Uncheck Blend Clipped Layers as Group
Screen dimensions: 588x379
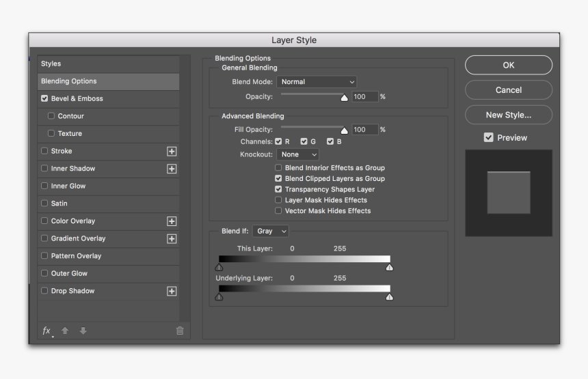pyautogui.click(x=278, y=178)
